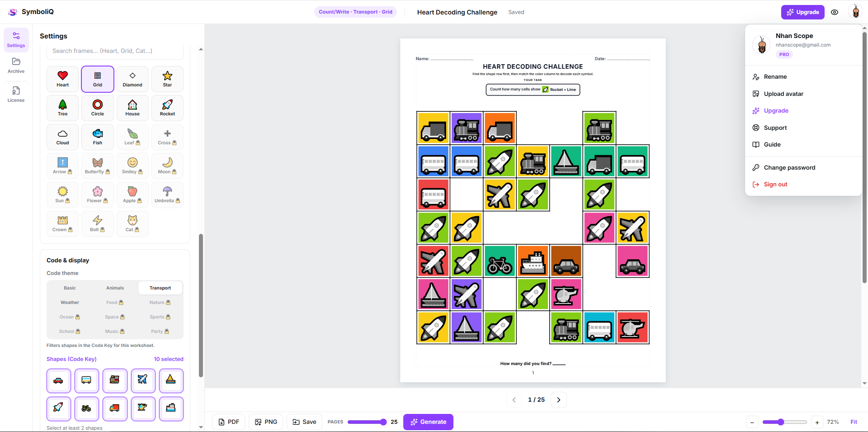868x432 pixels.
Task: Toggle the car shape in Code Key
Action: click(x=58, y=380)
